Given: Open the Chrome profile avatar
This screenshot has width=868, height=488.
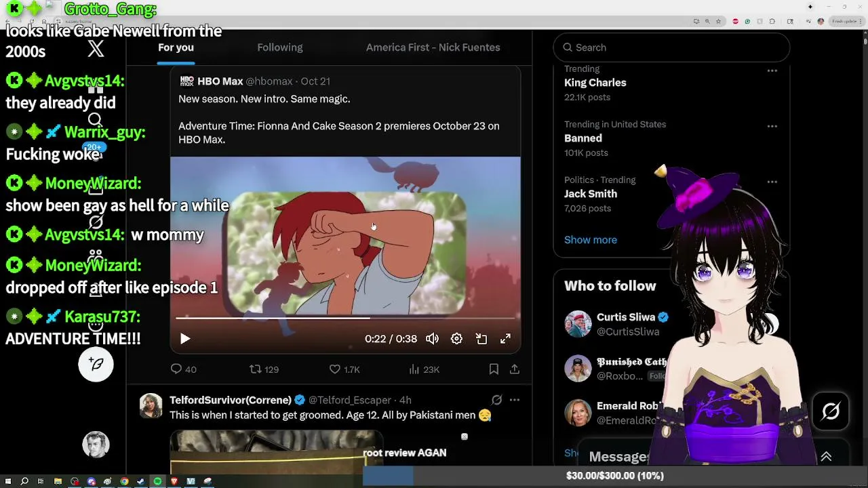Looking at the screenshot, I should (x=821, y=22).
